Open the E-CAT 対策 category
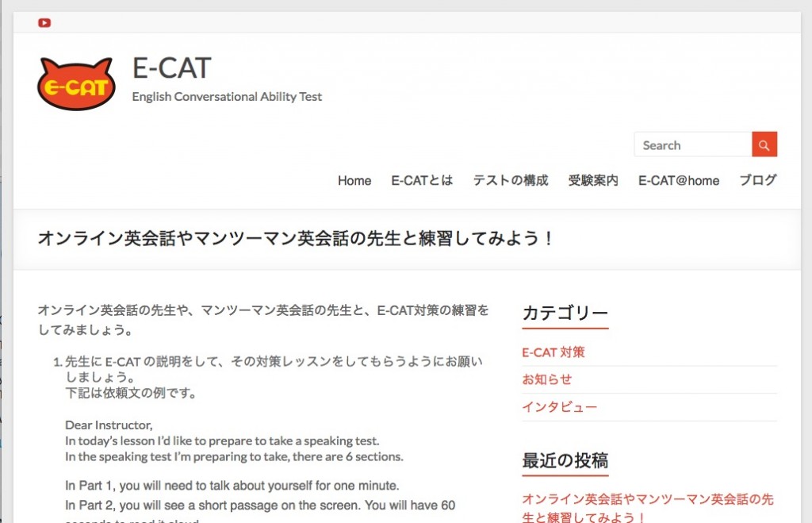Screen dimensions: 812x523 point(553,352)
